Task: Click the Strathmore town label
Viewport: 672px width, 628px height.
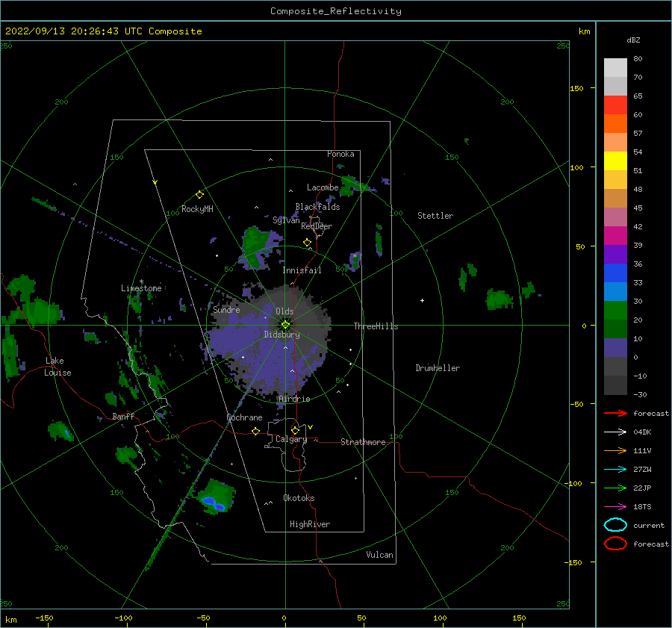Action: tap(363, 442)
